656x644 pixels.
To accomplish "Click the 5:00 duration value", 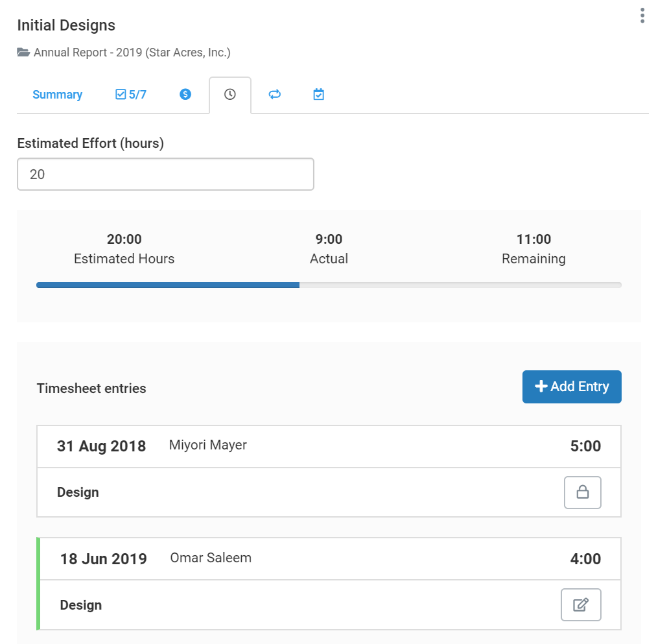I will 585,446.
